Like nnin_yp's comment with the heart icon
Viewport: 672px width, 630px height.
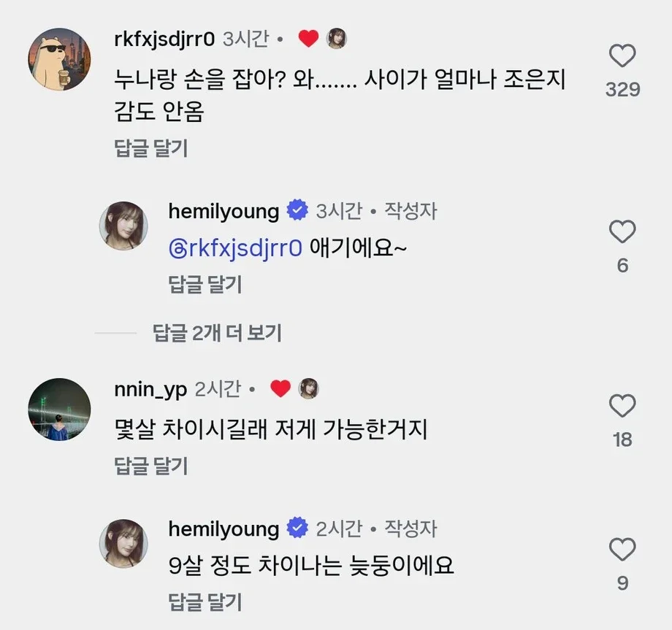tap(622, 406)
